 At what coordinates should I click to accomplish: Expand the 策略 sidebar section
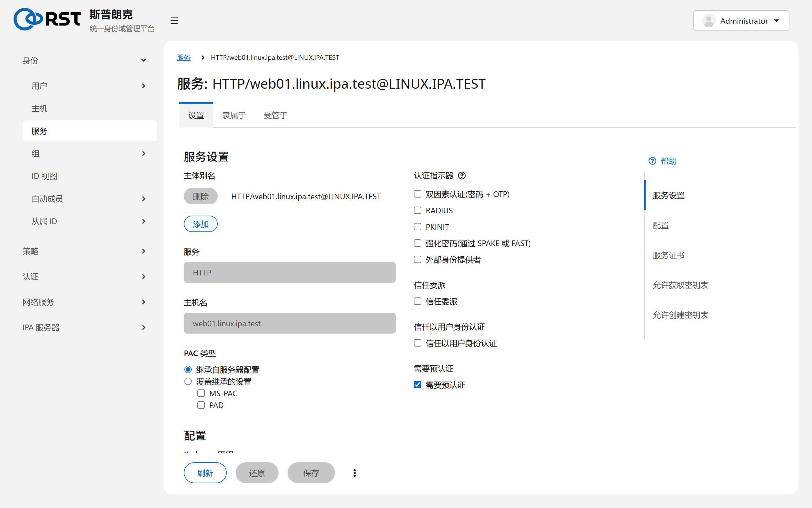click(144, 251)
